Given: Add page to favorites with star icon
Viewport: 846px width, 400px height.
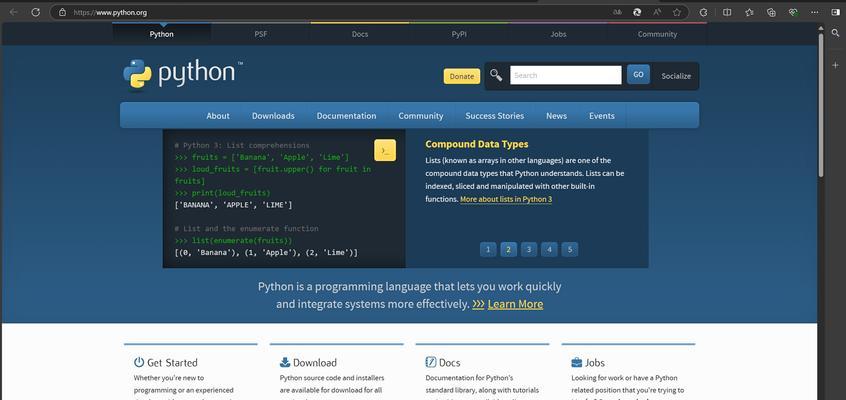Looking at the screenshot, I should [x=677, y=12].
